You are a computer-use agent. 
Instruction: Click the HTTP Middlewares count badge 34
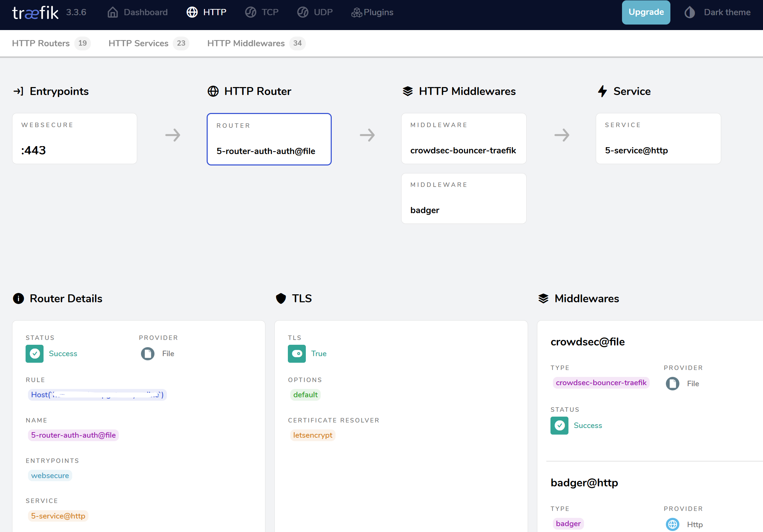[x=298, y=44]
